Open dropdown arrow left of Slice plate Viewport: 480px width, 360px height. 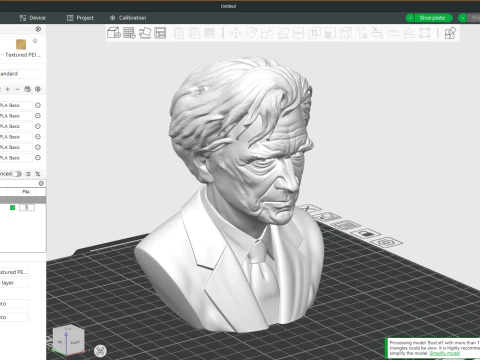pyautogui.click(x=410, y=18)
